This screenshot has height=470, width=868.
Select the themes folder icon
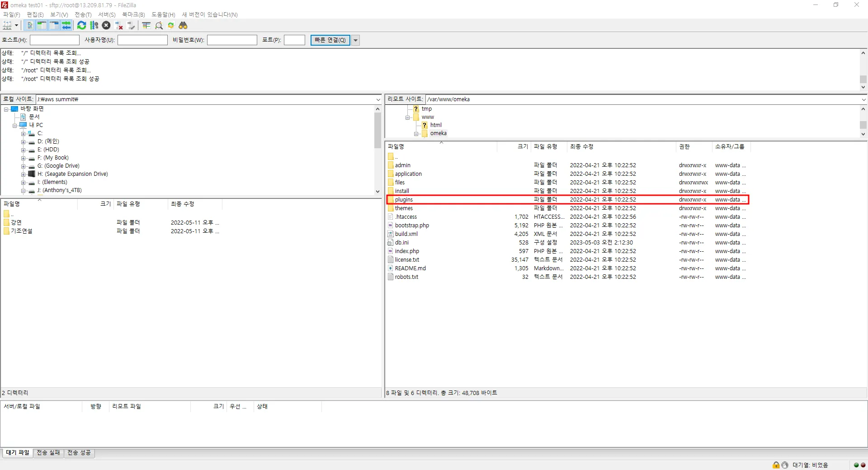pyautogui.click(x=391, y=208)
